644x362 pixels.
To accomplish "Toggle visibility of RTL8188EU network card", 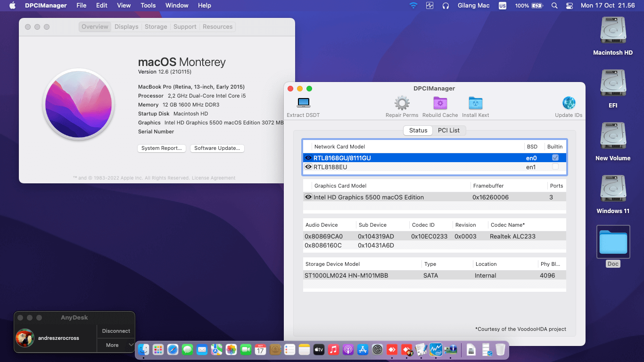I will (309, 167).
